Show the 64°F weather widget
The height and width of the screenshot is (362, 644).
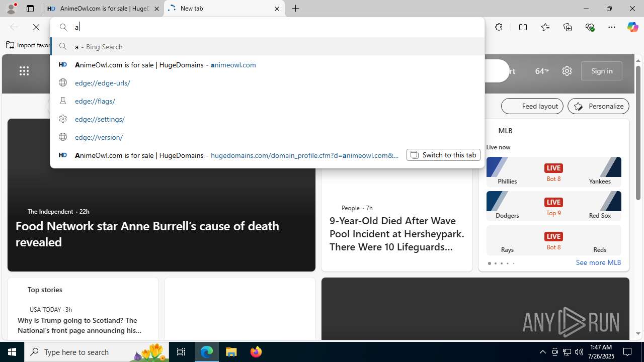point(542,71)
